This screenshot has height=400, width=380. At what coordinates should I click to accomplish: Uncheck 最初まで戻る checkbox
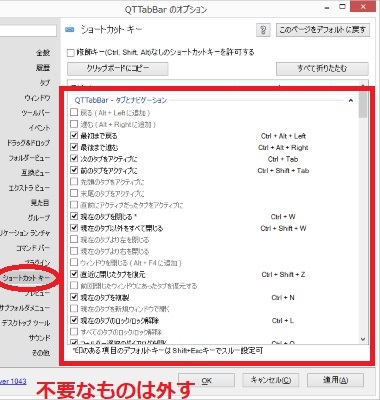tap(74, 136)
